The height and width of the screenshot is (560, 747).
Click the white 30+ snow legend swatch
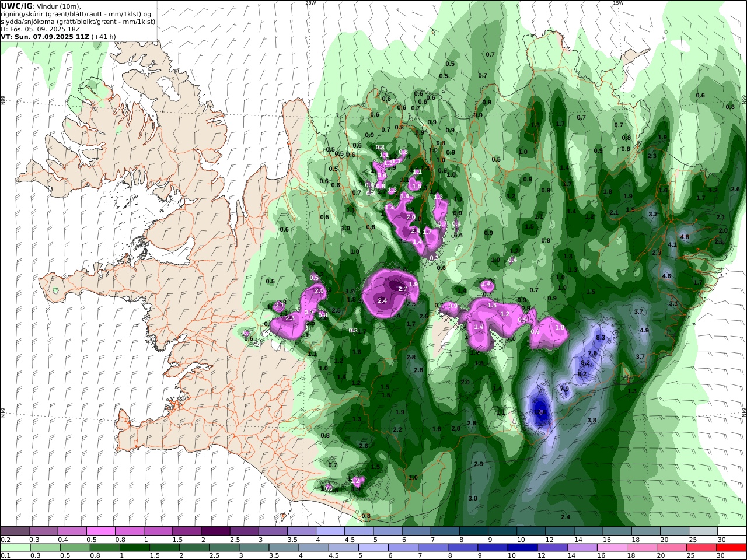731,531
